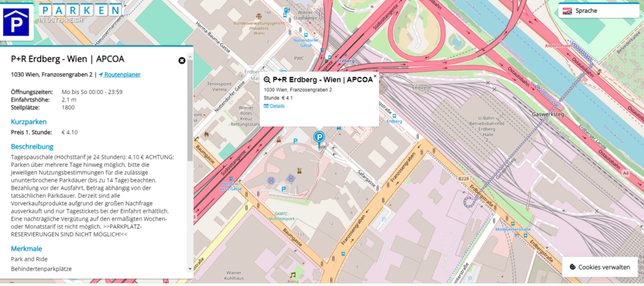Image resolution: width=644 pixels, height=286 pixels.
Task: Click the B228 road shield on Erdbergstraße
Action: (462, 180)
